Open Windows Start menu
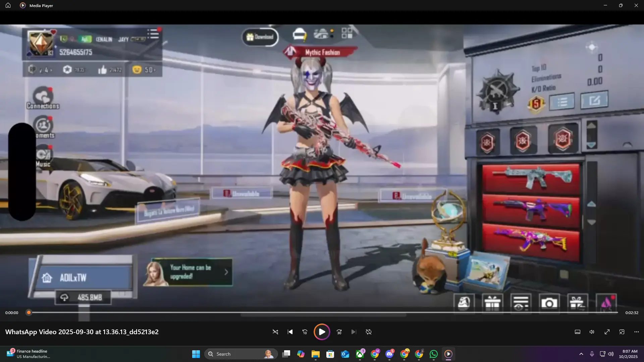 196,354
